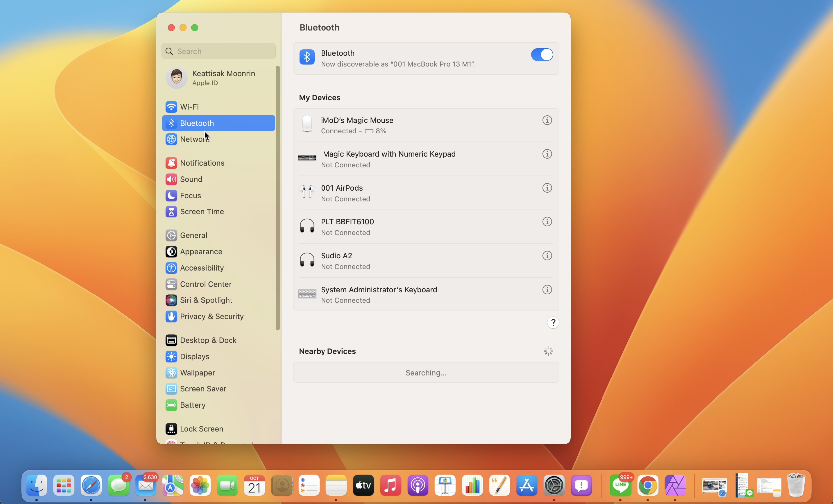Image resolution: width=833 pixels, height=504 pixels.
Task: Open Privacy & Security settings
Action: click(212, 316)
